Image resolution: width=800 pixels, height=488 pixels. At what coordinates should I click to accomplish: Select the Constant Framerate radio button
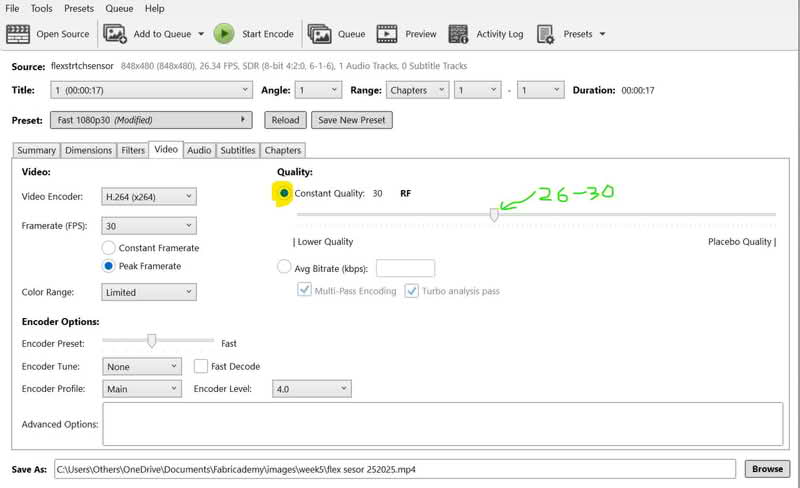109,248
